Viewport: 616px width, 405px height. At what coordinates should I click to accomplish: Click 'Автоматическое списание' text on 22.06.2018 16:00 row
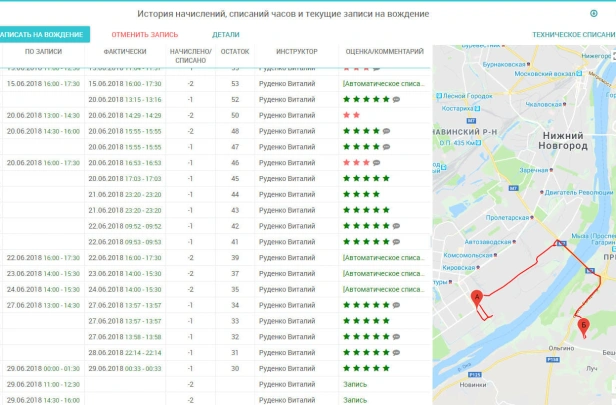click(x=385, y=258)
